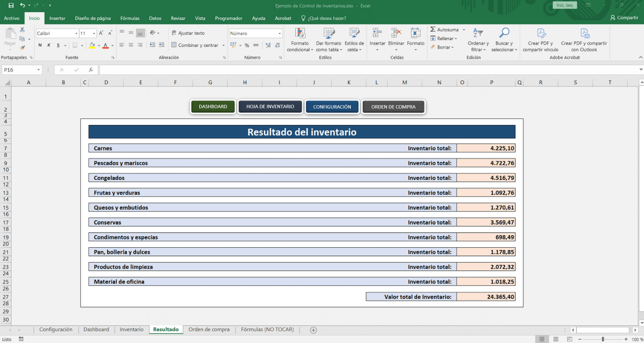Viewport: 644px width, 343px height.
Task: Decrease indent in the Alineación group
Action: (x=152, y=45)
